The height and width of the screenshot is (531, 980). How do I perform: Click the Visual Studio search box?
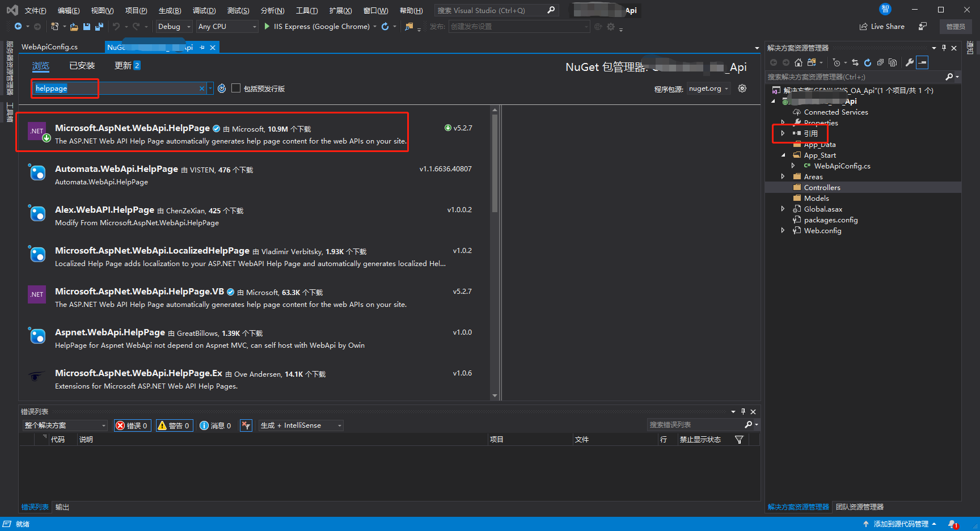point(497,10)
